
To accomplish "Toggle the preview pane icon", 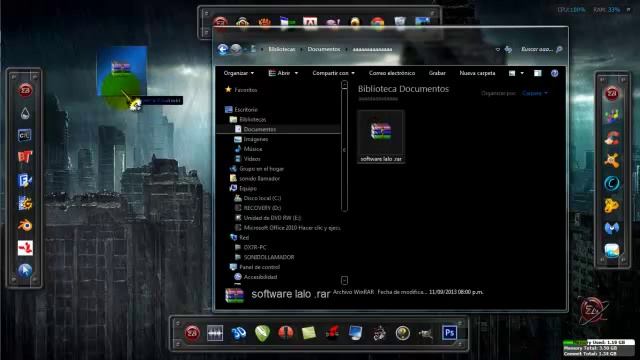I will [538, 73].
